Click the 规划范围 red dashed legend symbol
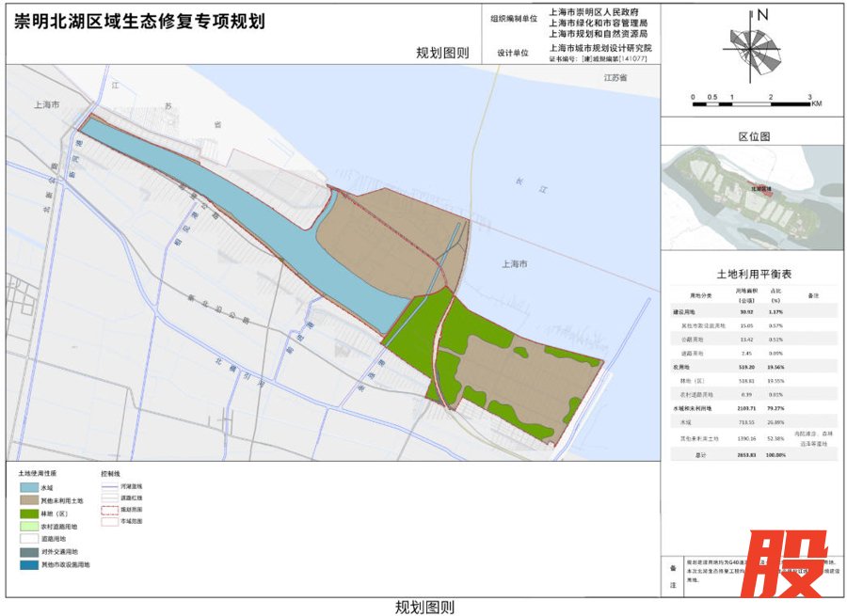Screen dimensions: 847x616 (110, 509)
